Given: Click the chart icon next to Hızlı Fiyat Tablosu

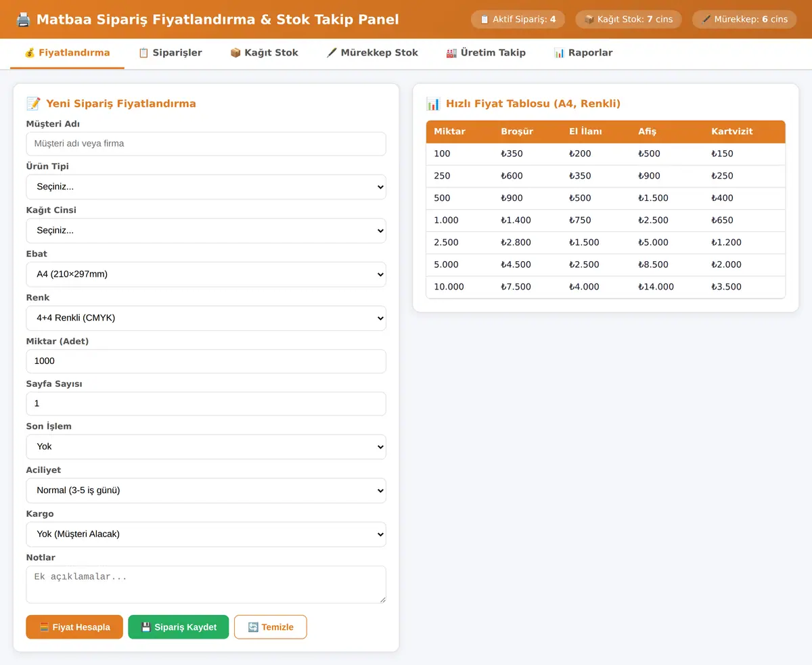Looking at the screenshot, I should coord(433,104).
